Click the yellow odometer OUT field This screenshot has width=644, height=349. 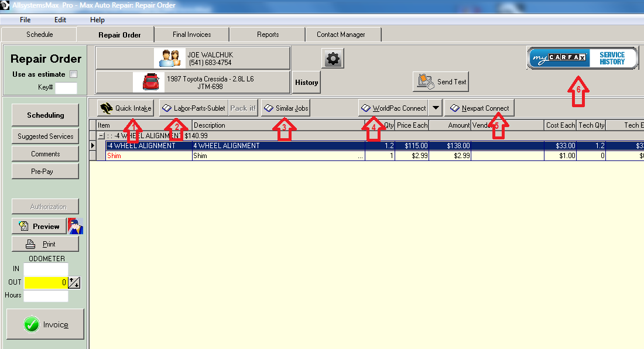point(46,283)
